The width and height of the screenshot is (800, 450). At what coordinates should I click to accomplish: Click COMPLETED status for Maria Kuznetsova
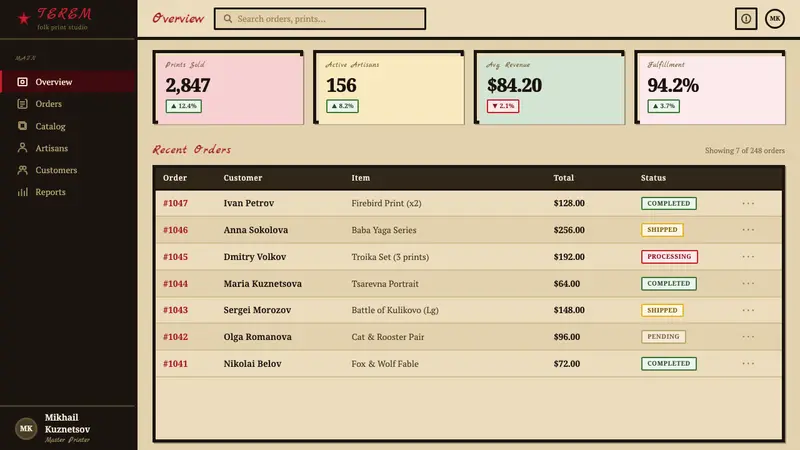(x=668, y=283)
